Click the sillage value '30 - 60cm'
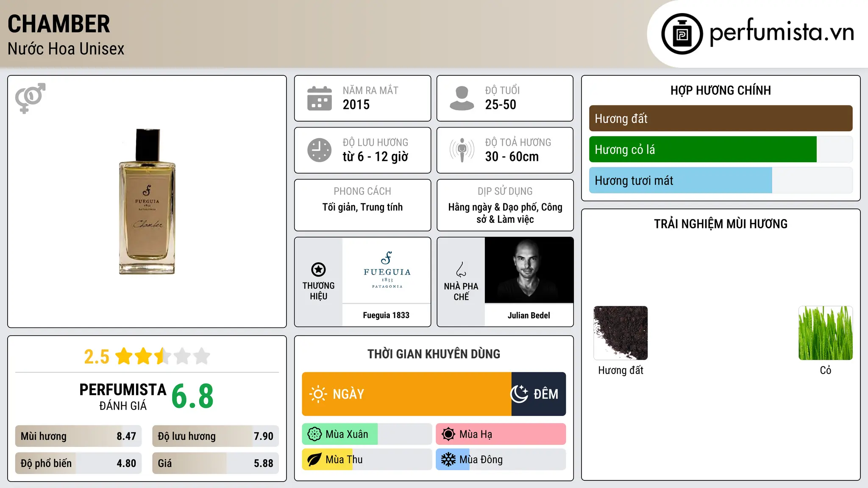The height and width of the screenshot is (488, 868). tap(512, 157)
